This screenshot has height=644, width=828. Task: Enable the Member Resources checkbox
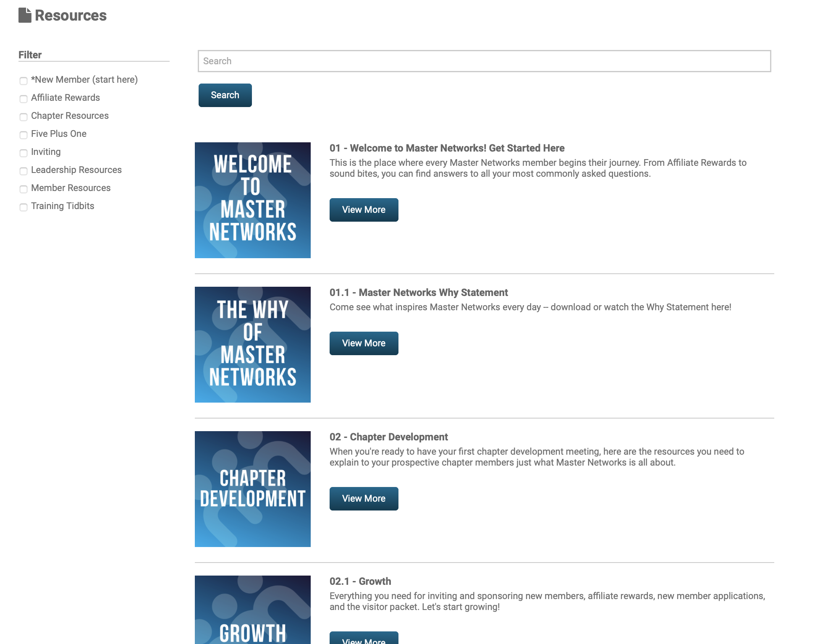(x=24, y=189)
